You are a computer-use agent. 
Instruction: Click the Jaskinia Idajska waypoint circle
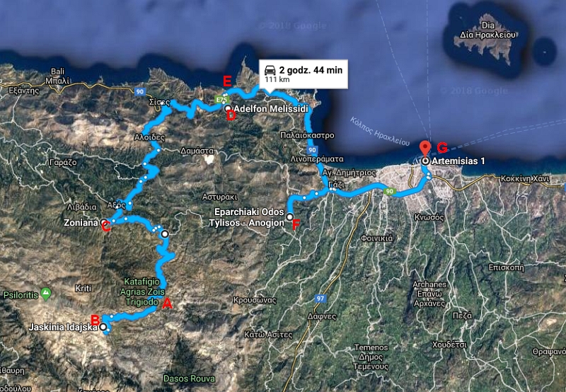pos(103,327)
